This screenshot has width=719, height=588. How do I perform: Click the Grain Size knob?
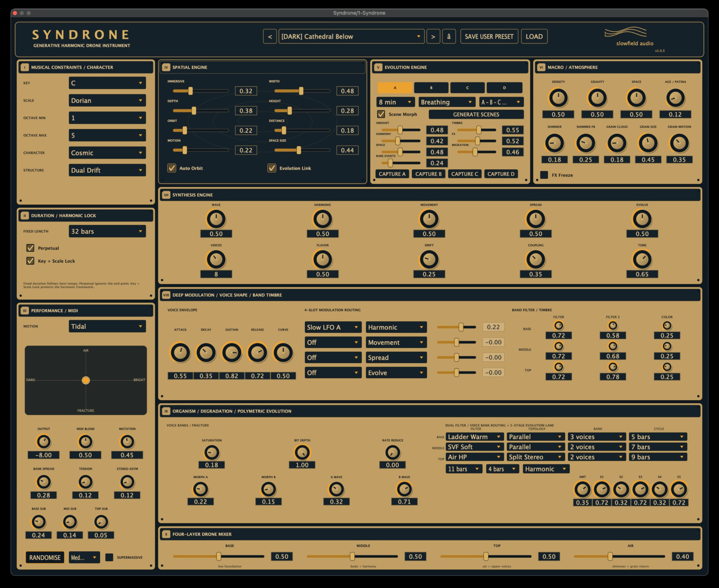(x=648, y=143)
